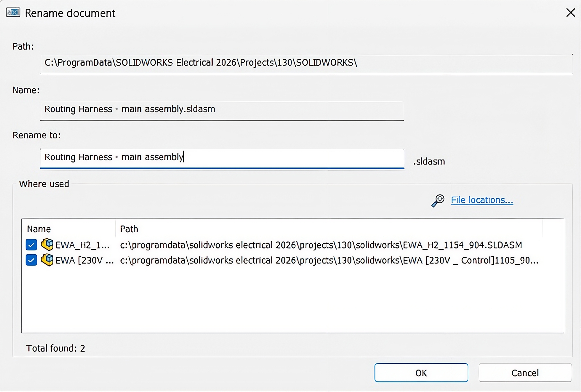Select the EWA_H2_1154_904.SLDASM path cell
The image size is (581, 392).
point(321,245)
